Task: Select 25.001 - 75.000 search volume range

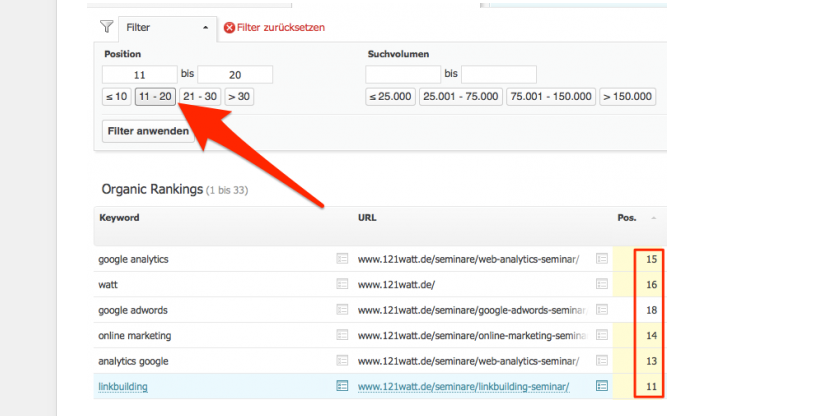Action: pyautogui.click(x=460, y=97)
